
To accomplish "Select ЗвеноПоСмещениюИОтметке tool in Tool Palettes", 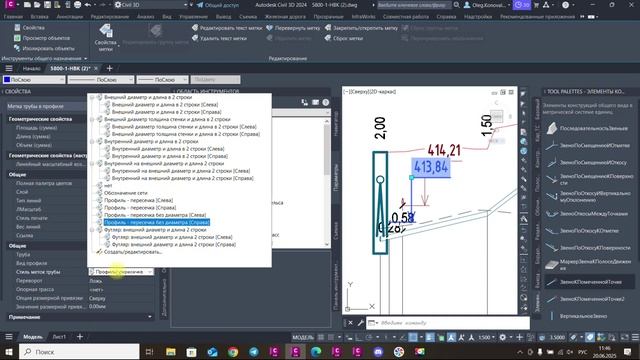I will 589,145.
